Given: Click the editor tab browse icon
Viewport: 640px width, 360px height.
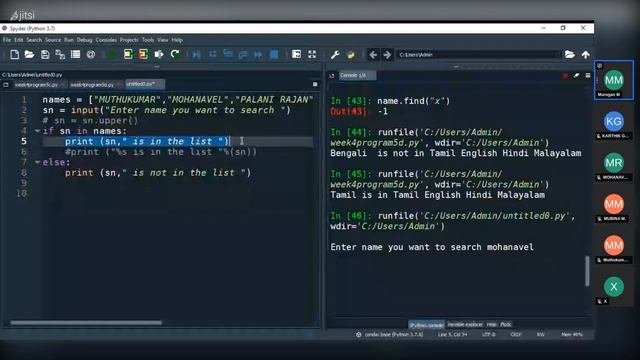Looking at the screenshot, I should tap(6, 85).
